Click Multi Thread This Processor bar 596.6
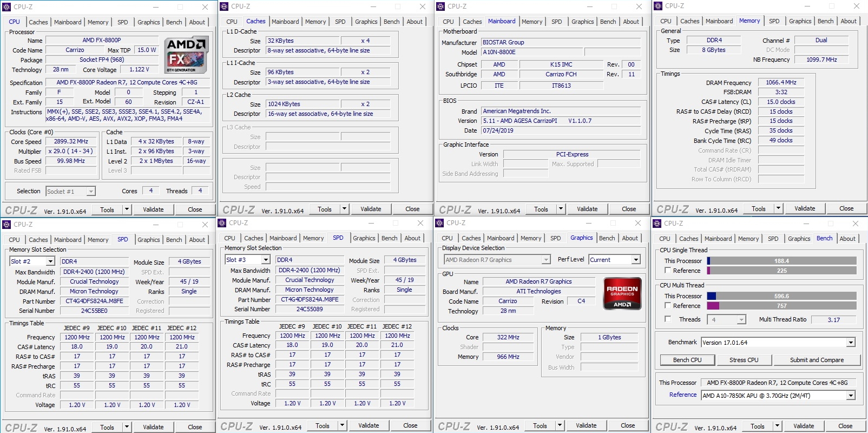868x433 pixels. coord(782,296)
